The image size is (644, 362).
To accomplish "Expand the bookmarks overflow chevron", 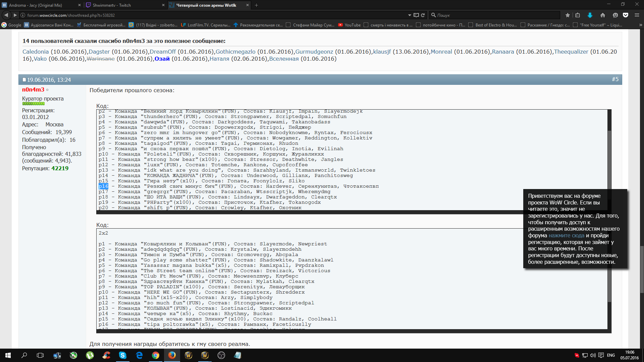I will pyautogui.click(x=640, y=25).
